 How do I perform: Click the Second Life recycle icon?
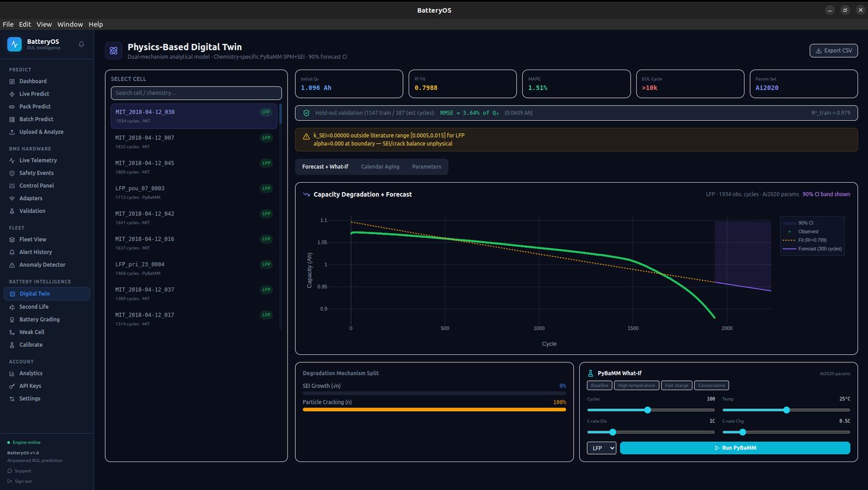(12, 307)
